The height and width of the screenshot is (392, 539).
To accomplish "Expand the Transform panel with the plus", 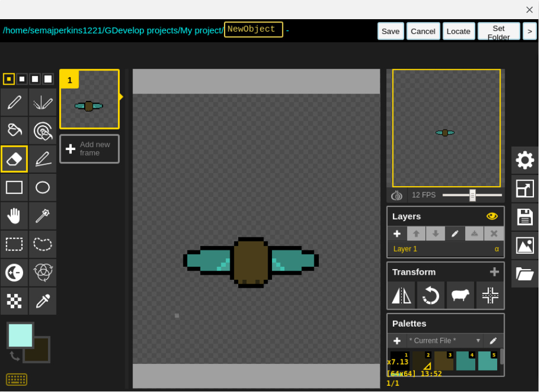I will click(494, 271).
